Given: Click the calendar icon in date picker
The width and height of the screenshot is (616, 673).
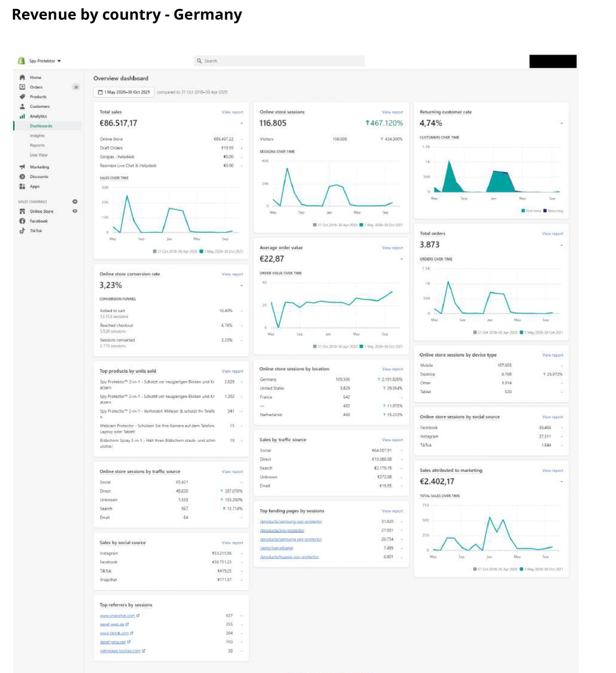Looking at the screenshot, I should [100, 92].
